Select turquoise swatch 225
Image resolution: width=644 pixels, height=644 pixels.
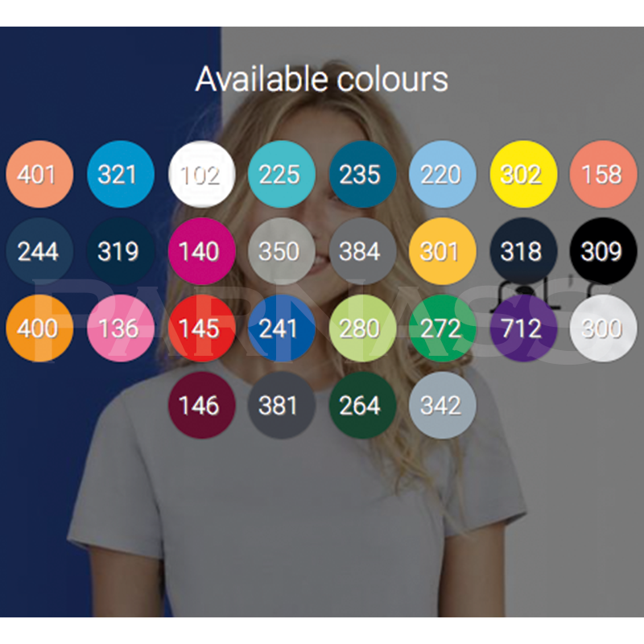281,174
